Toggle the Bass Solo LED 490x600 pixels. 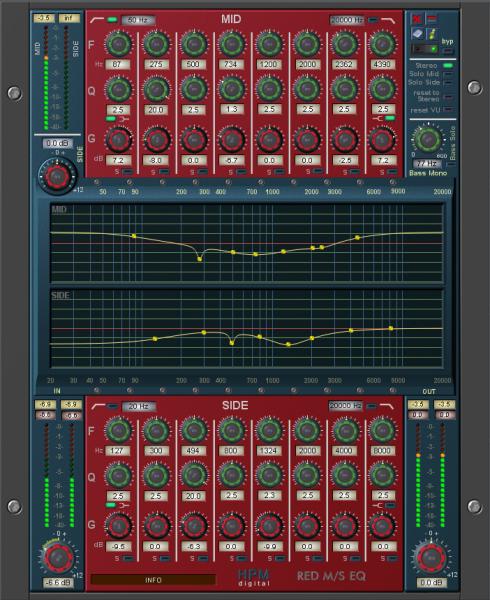[x=452, y=164]
